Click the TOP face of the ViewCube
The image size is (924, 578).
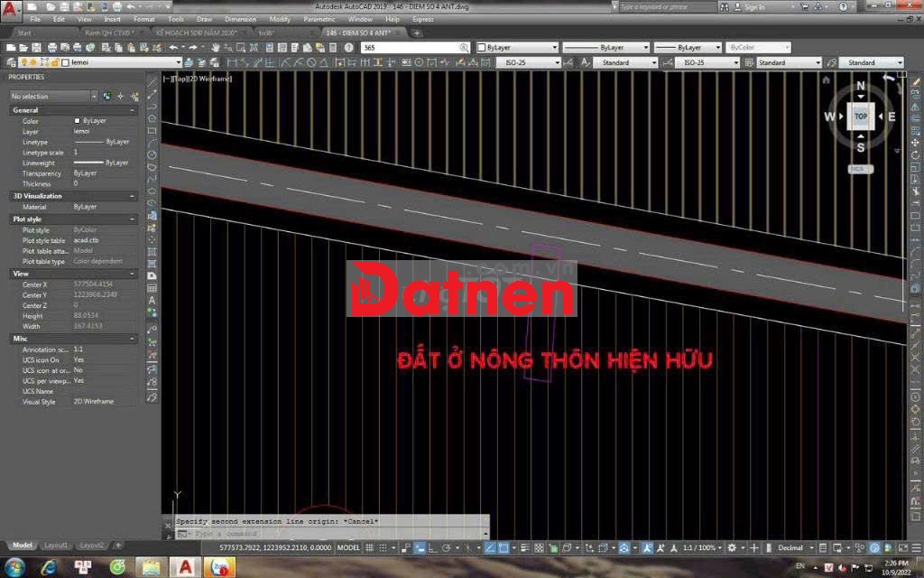pos(860,117)
